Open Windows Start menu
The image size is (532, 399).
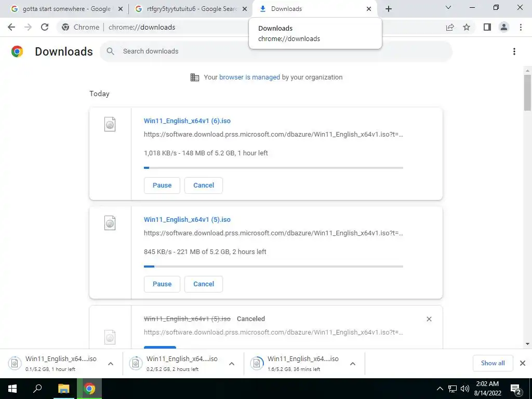tap(12, 389)
